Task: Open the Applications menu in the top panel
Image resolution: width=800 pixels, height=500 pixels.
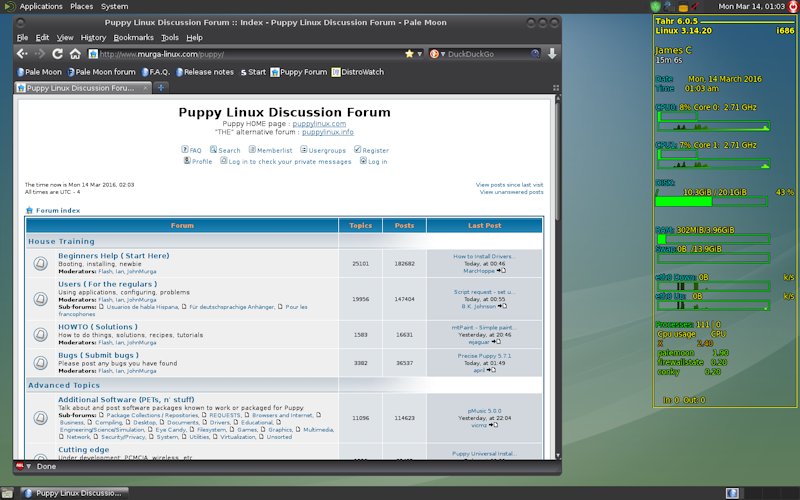Action: click(41, 6)
